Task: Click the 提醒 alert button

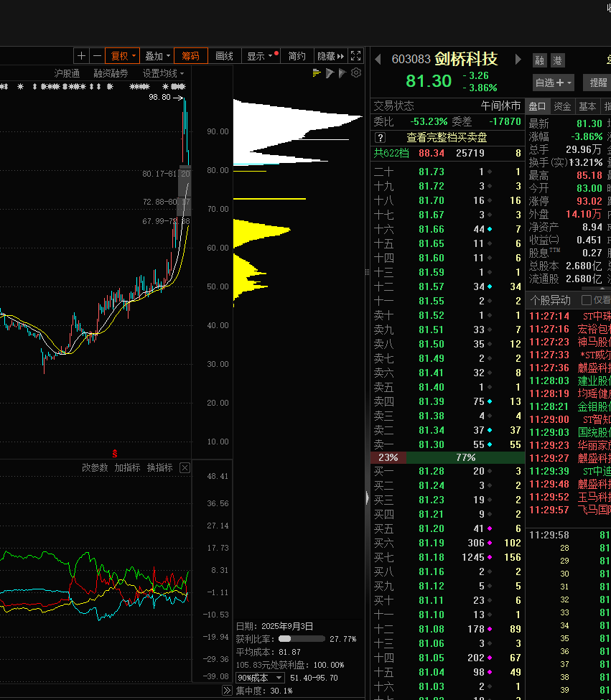Action: coord(598,83)
